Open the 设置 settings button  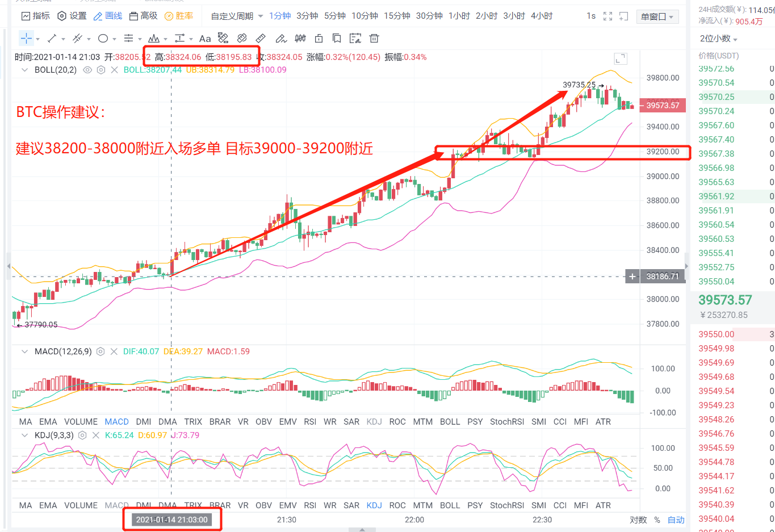coord(72,16)
